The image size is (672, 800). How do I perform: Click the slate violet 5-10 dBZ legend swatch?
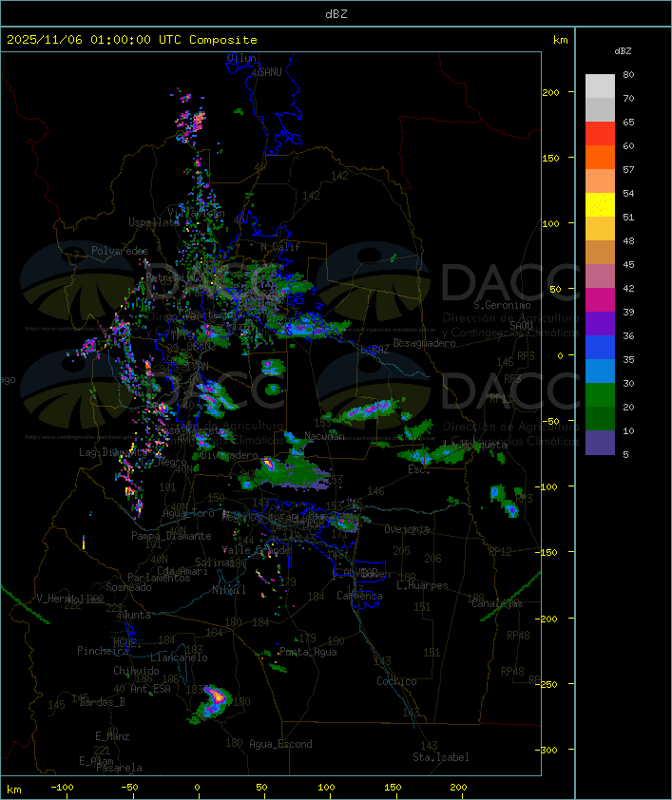click(600, 443)
